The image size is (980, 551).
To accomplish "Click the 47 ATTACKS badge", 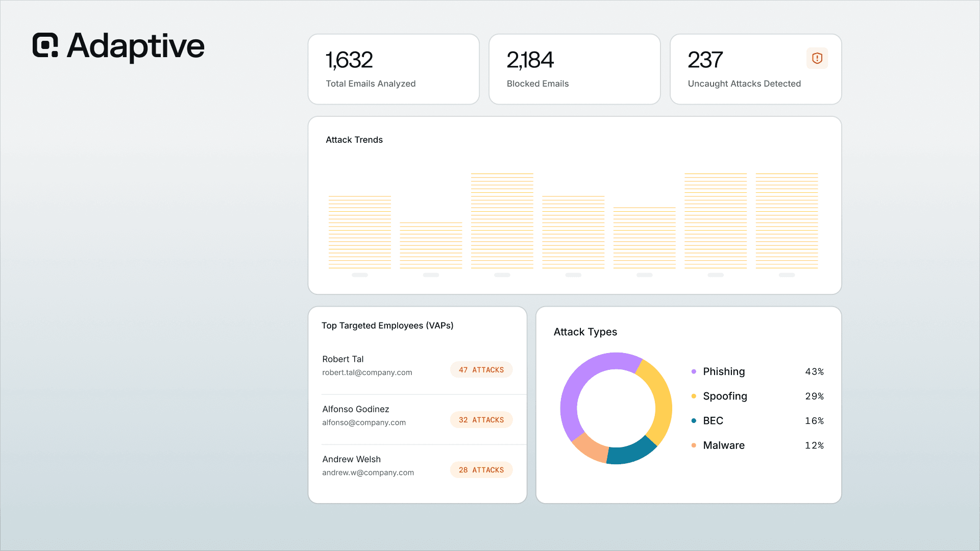I will click(x=481, y=370).
